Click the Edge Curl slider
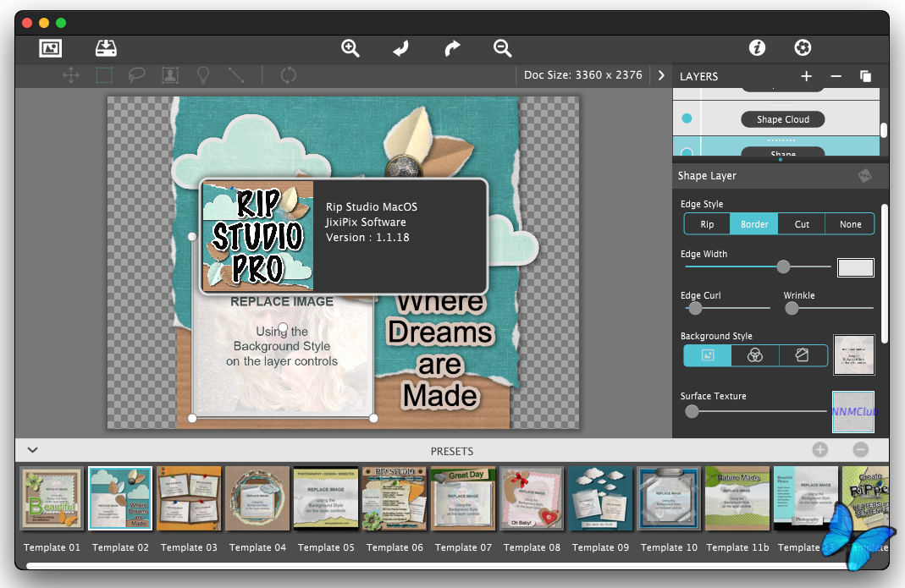 coord(726,308)
